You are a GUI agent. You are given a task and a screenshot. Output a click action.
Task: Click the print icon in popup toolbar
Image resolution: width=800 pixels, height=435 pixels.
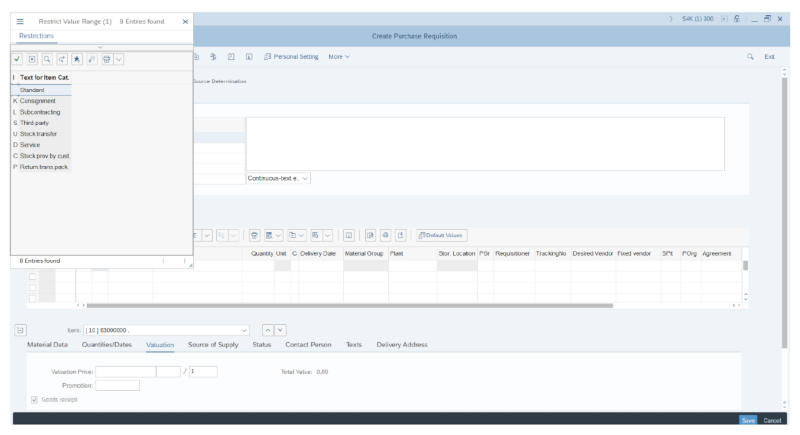pyautogui.click(x=104, y=61)
